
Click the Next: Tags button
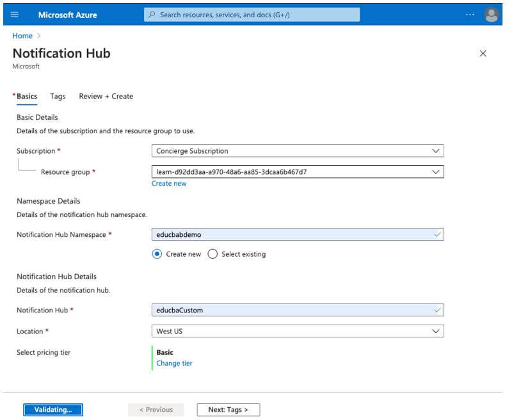(x=228, y=410)
